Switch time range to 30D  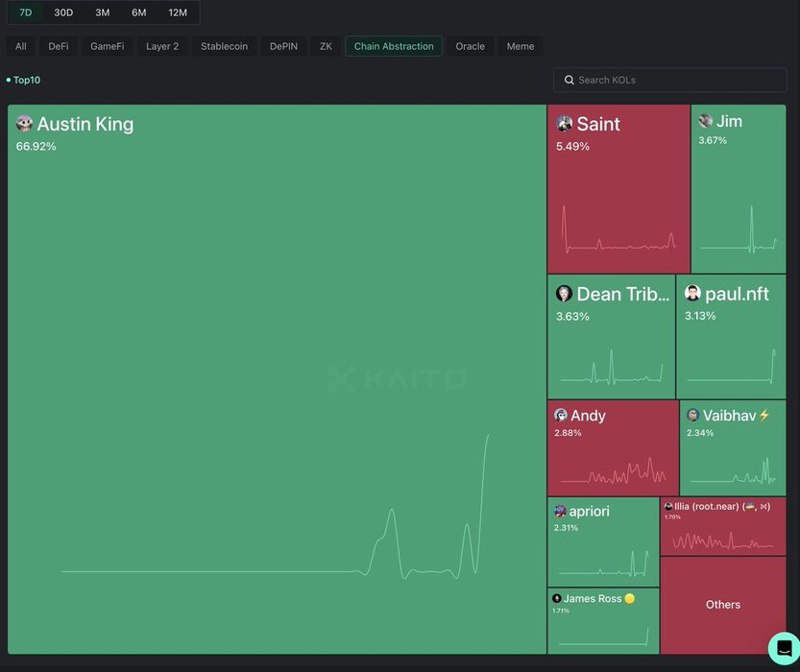click(x=63, y=12)
